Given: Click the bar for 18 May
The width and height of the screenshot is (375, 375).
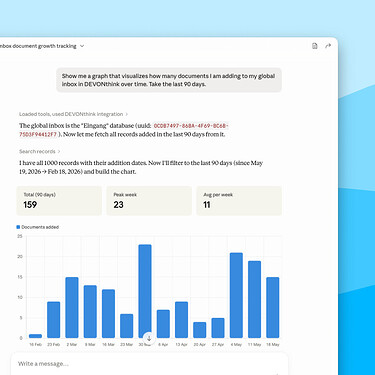Looking at the screenshot, I should [272, 307].
